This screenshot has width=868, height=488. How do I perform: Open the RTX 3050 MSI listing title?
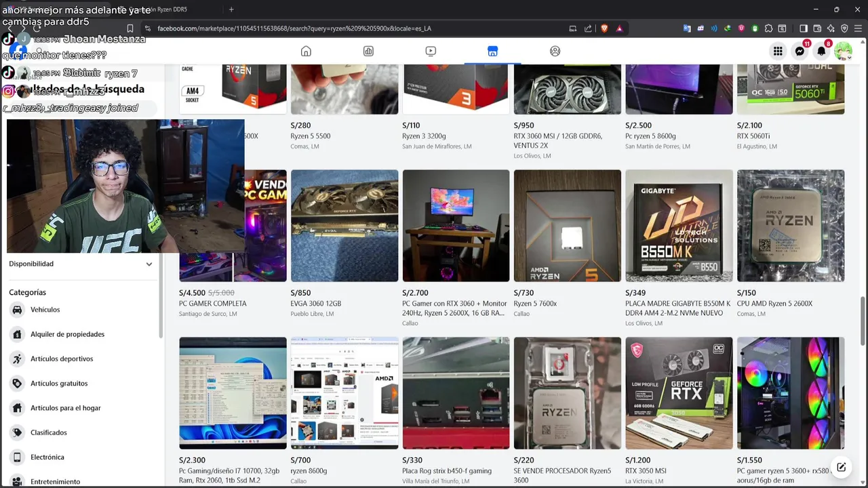click(646, 471)
